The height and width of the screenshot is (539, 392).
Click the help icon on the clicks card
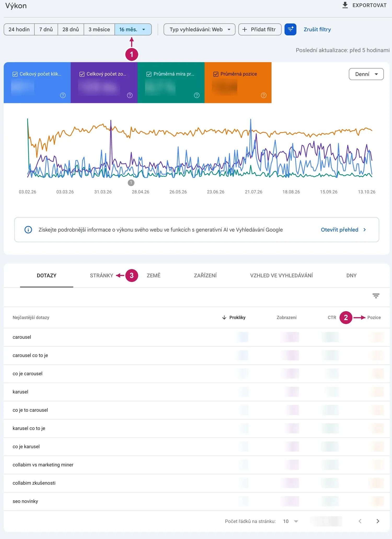63,95
